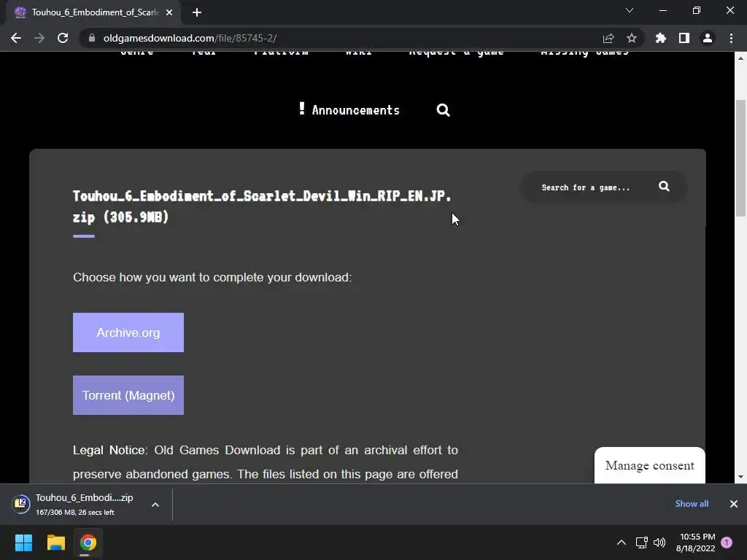Viewport: 747px width, 560px height.
Task: Open the clock showing 10:55 PM
Action: 695,542
